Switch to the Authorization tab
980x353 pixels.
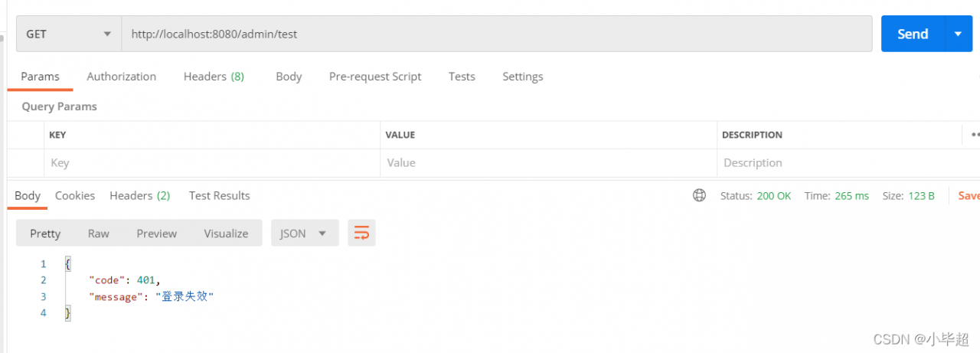click(x=121, y=77)
